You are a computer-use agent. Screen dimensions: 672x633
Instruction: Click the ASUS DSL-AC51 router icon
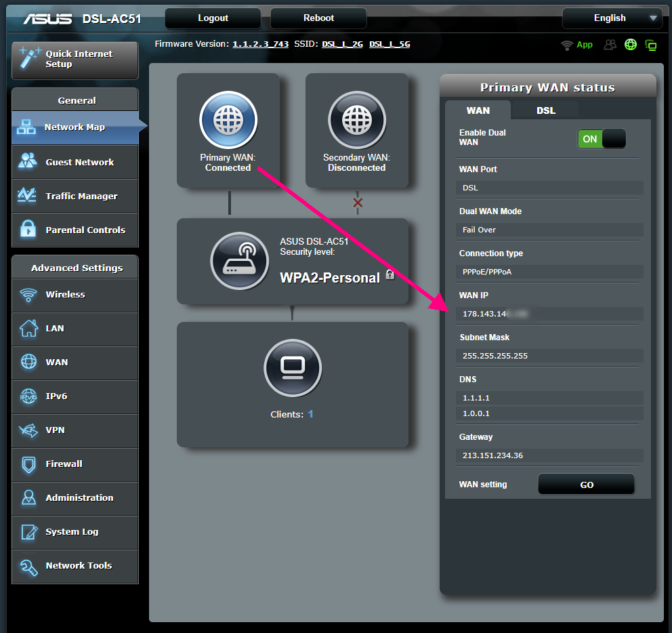tap(240, 261)
